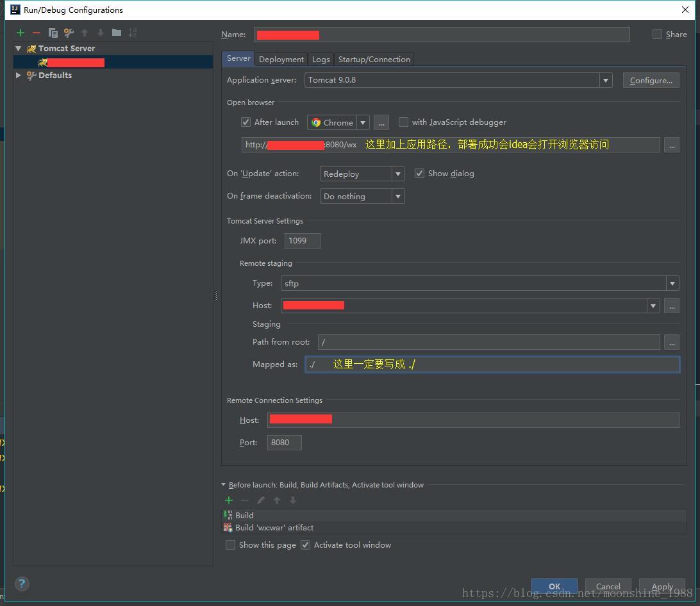Open the help question mark icon
The image size is (700, 606).
[22, 584]
